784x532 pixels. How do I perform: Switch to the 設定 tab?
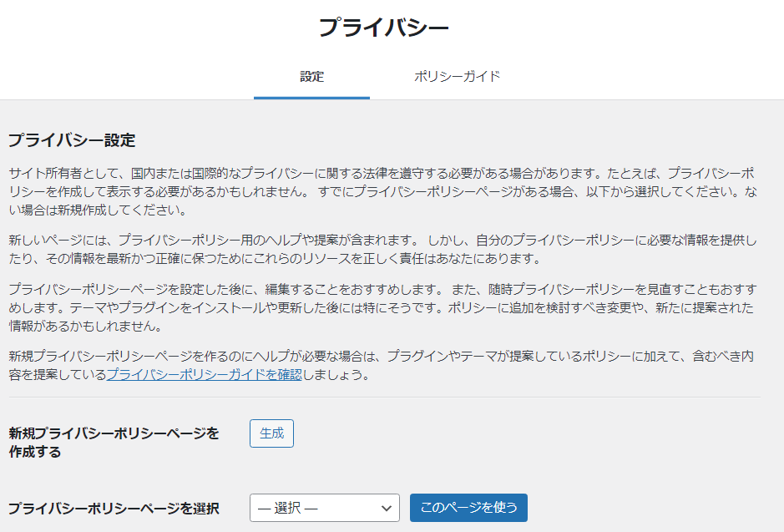[x=311, y=77]
